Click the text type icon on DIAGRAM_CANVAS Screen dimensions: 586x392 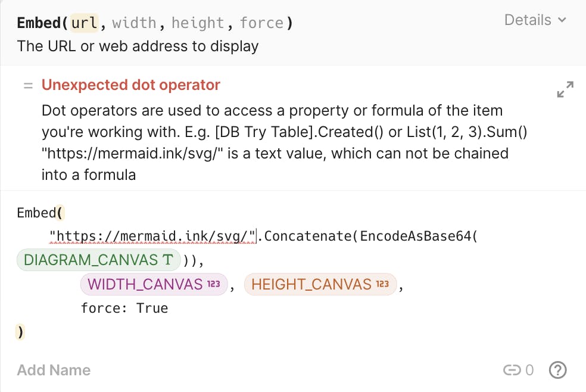coord(168,259)
